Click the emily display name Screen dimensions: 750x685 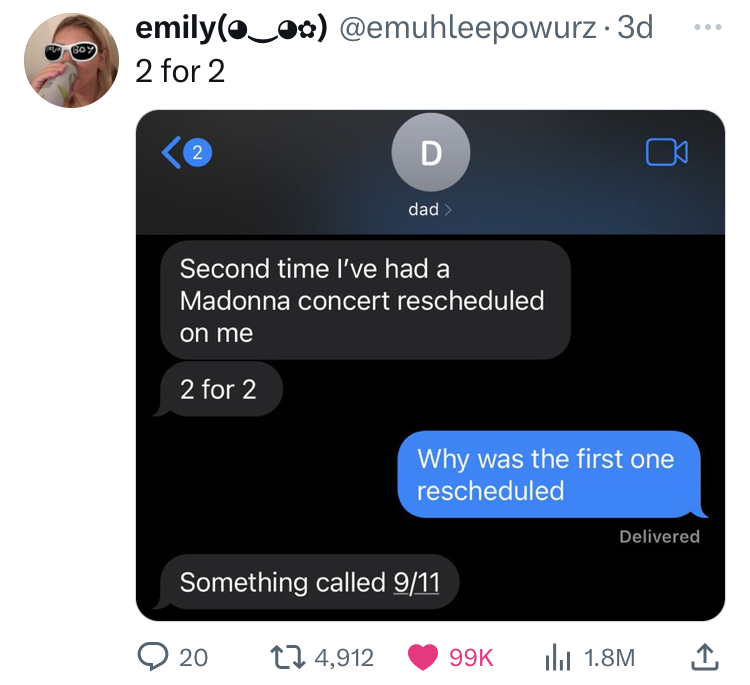click(231, 28)
